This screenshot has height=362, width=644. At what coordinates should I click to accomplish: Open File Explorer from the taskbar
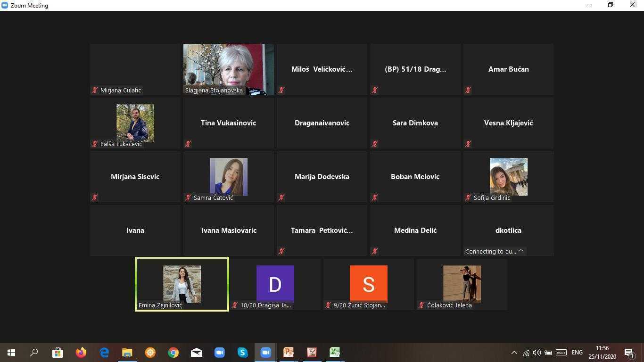click(127, 352)
